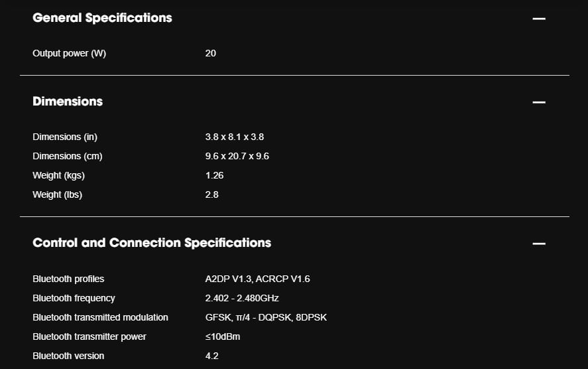Click the 3.8 x 8.1 x 3.8 value

pos(235,137)
